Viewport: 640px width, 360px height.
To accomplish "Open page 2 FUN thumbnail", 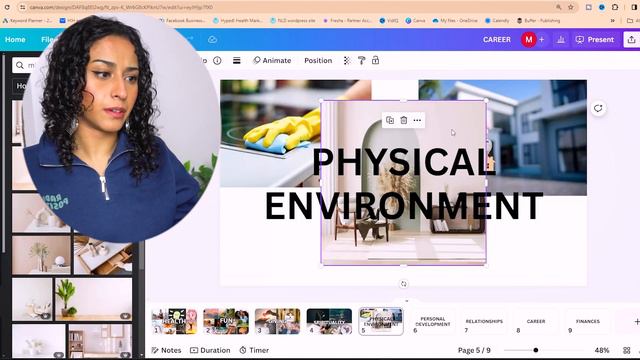I will (x=226, y=322).
